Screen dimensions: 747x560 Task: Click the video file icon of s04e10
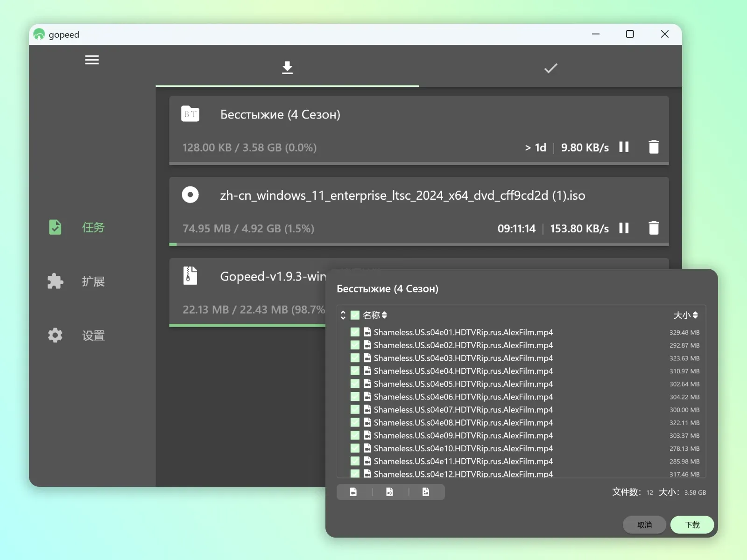[367, 448]
